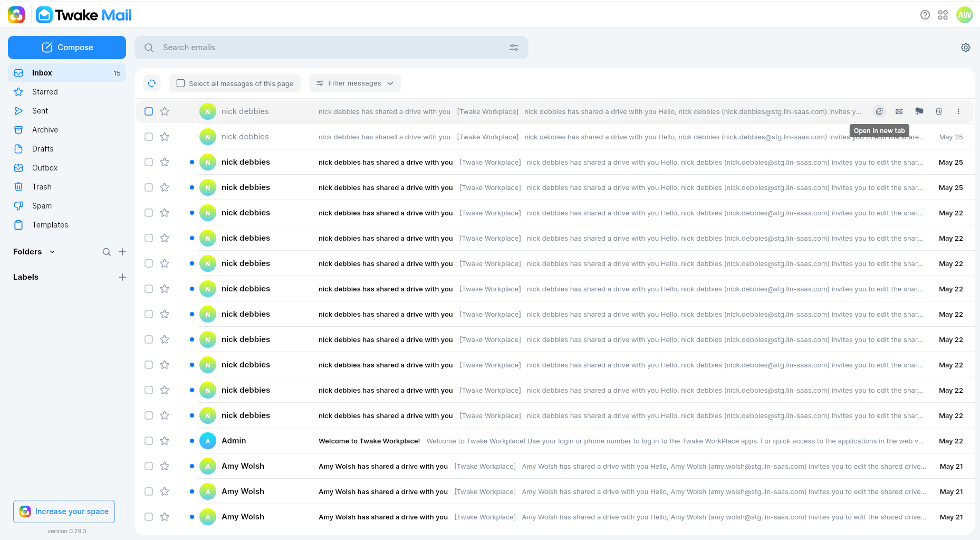980x540 pixels.
Task: Open Filter messages dropdown
Action: point(355,83)
